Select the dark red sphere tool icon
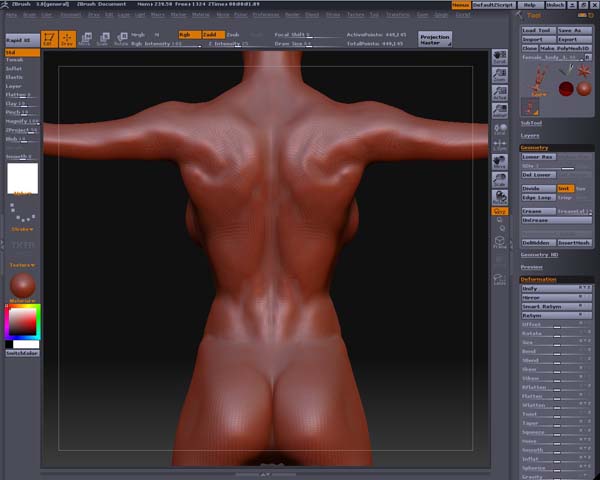This screenshot has height=480, width=600. pyautogui.click(x=566, y=89)
